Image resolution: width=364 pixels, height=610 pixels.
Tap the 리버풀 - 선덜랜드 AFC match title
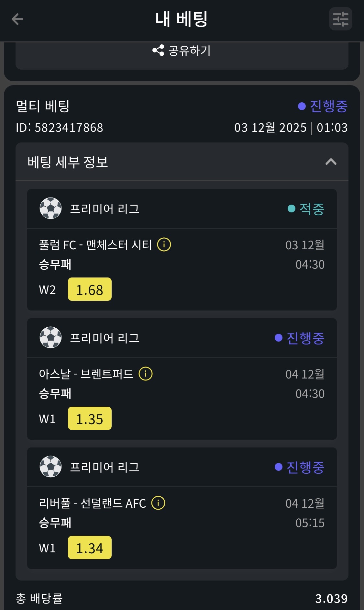(x=93, y=503)
